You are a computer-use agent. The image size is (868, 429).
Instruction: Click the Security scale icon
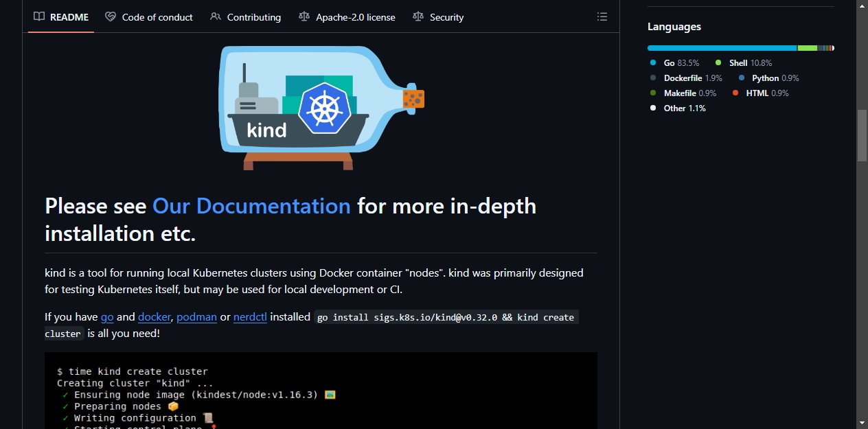pos(418,17)
